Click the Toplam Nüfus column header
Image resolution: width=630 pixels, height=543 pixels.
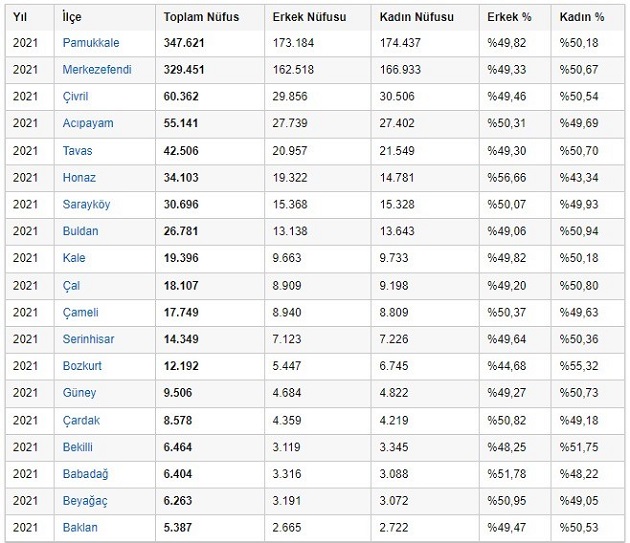[201, 17]
